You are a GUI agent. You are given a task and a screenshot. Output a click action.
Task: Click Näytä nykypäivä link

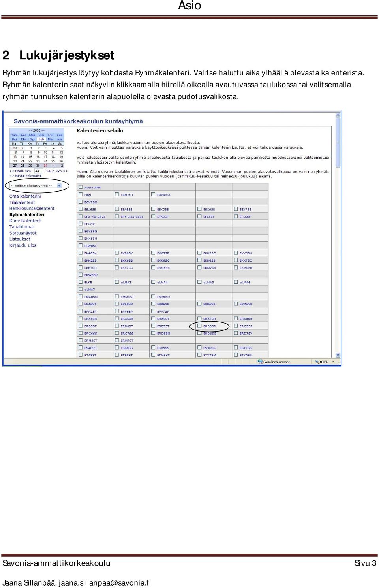tap(26, 176)
